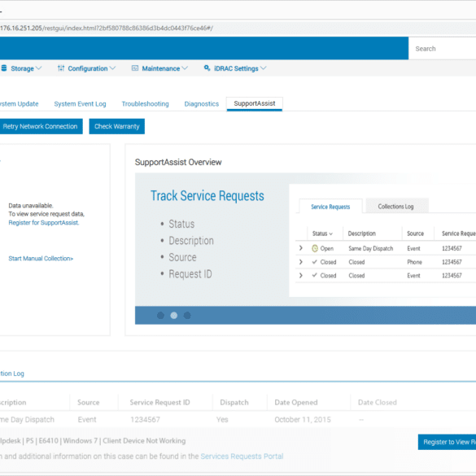Click the Track Service Requests heading
The width and height of the screenshot is (476, 476).
tap(207, 195)
